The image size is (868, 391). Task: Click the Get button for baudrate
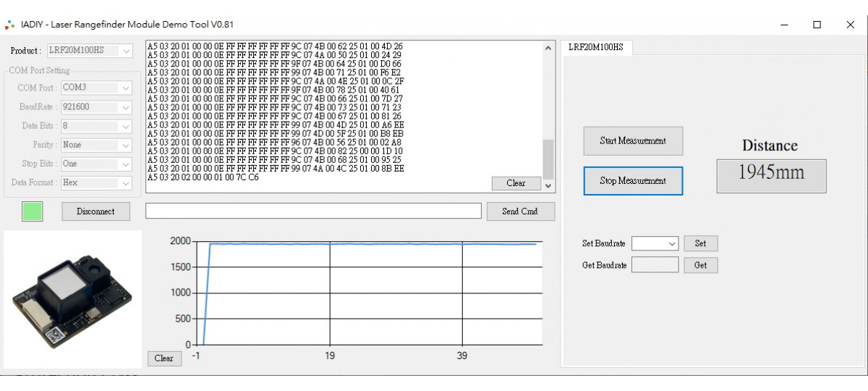pos(700,265)
